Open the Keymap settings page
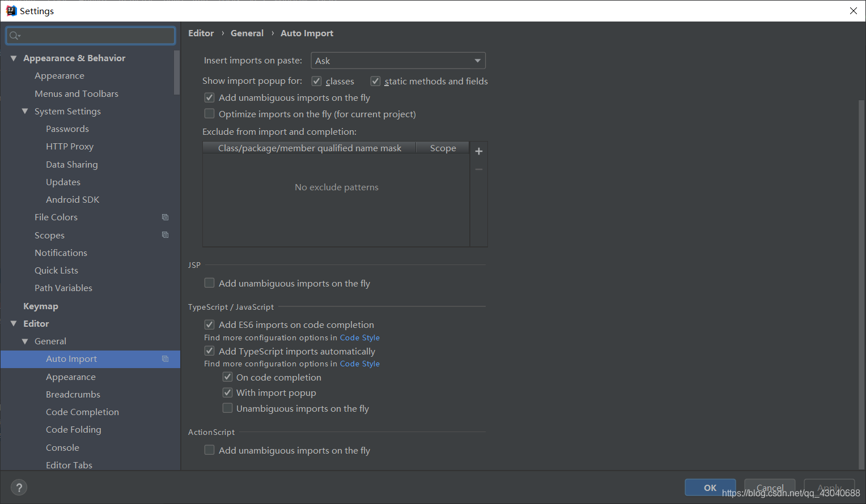This screenshot has height=504, width=866. coord(41,306)
